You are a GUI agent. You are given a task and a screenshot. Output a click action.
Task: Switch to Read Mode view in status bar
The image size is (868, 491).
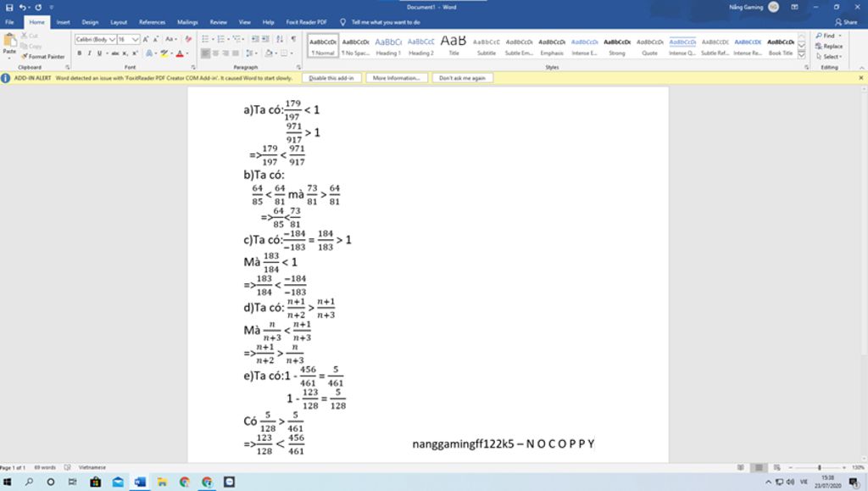point(741,468)
